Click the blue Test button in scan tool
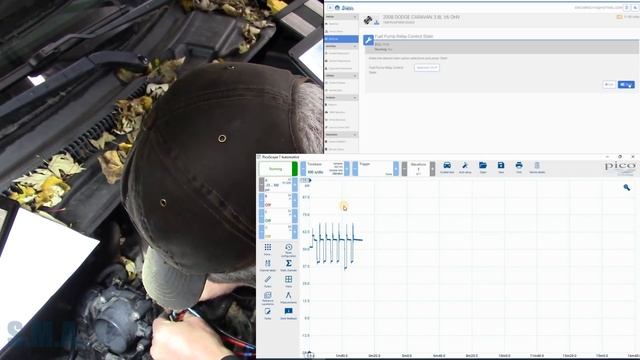Image resolution: width=640 pixels, height=360 pixels. (626, 84)
